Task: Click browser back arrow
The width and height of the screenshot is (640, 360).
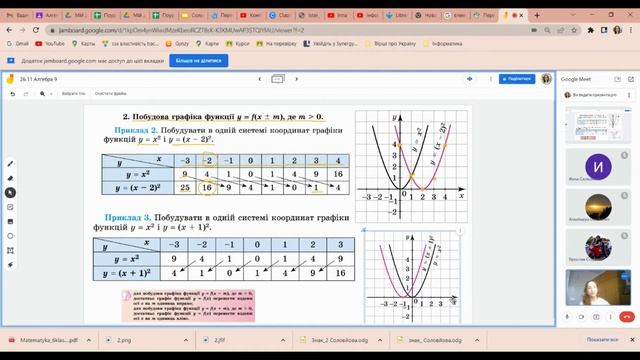Action: [x=9, y=30]
